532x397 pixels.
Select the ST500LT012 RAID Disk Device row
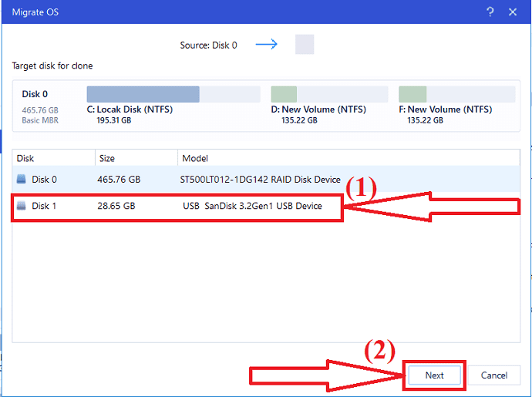pyautogui.click(x=261, y=180)
